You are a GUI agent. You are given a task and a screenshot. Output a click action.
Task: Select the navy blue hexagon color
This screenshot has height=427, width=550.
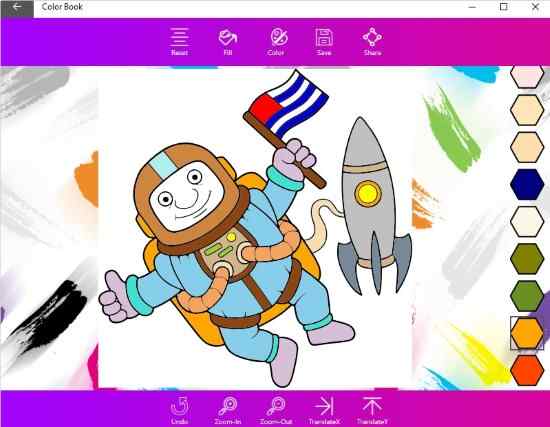pos(527,184)
